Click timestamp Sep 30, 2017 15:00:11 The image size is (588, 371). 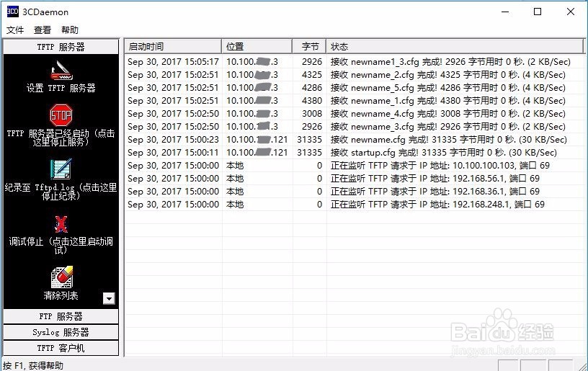173,153
